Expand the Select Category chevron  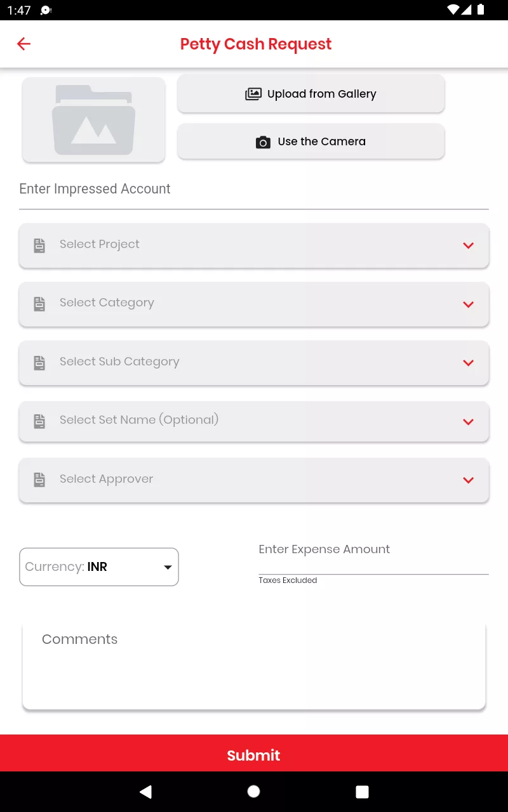pos(469,304)
